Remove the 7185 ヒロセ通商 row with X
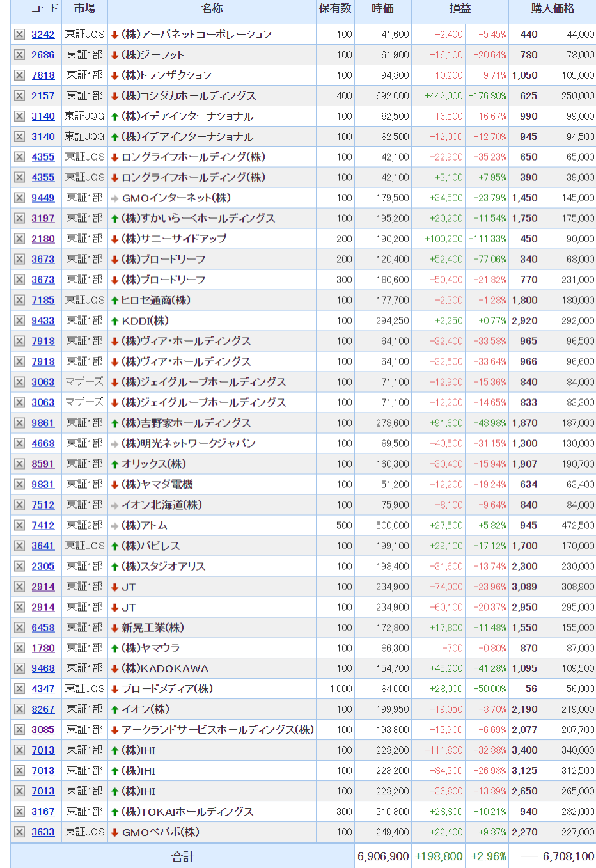 19,301
